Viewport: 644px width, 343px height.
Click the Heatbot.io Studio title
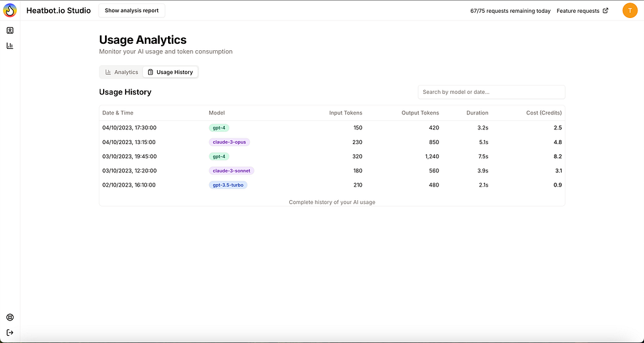59,11
